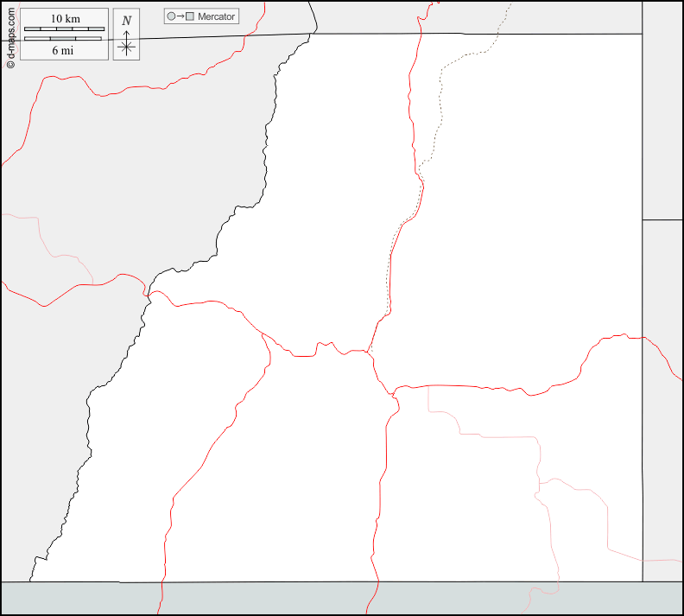
Task: Select the gray region northwest of the boundary
Action: [130, 173]
